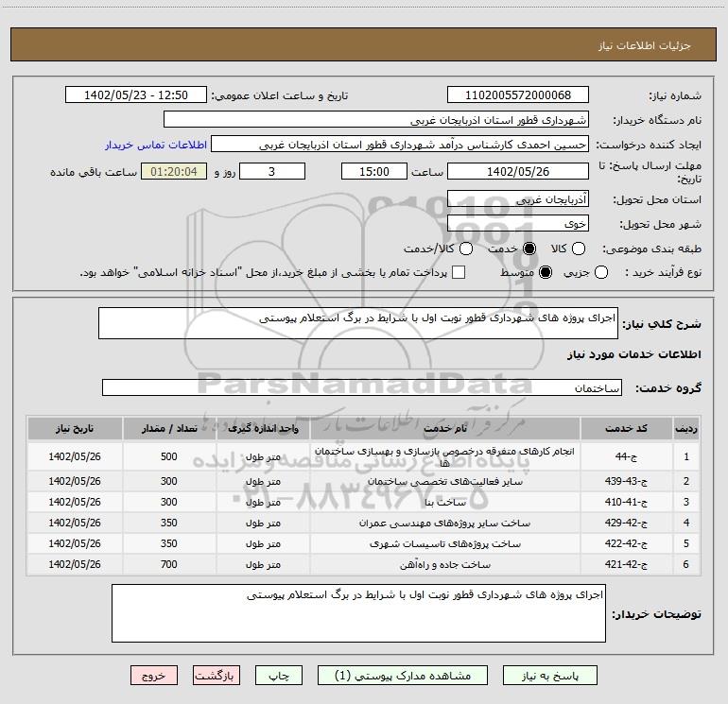The width and height of the screenshot is (728, 704).
Task: Click the remaining days field showing 3
Action: pyautogui.click(x=272, y=171)
